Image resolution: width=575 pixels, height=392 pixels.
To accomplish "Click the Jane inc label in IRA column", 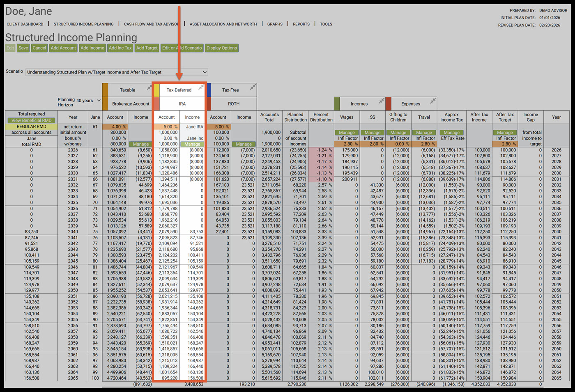I will pyautogui.click(x=195, y=138).
